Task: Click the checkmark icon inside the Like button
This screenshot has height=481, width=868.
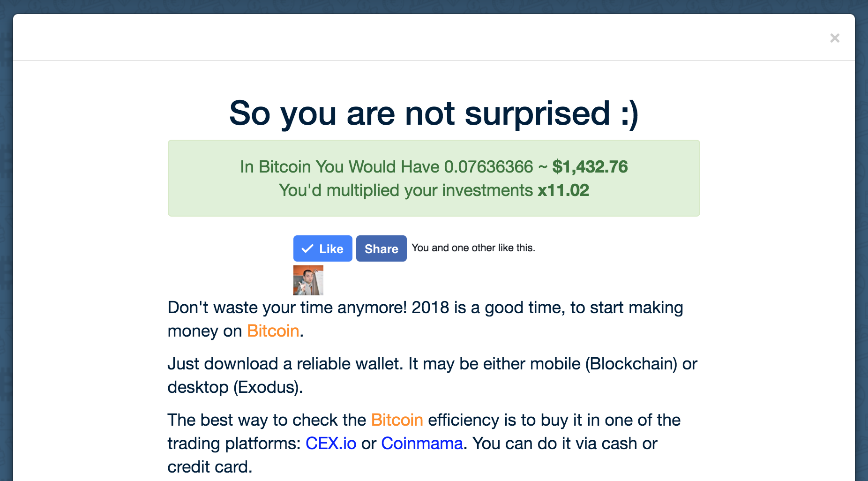Action: click(x=308, y=248)
